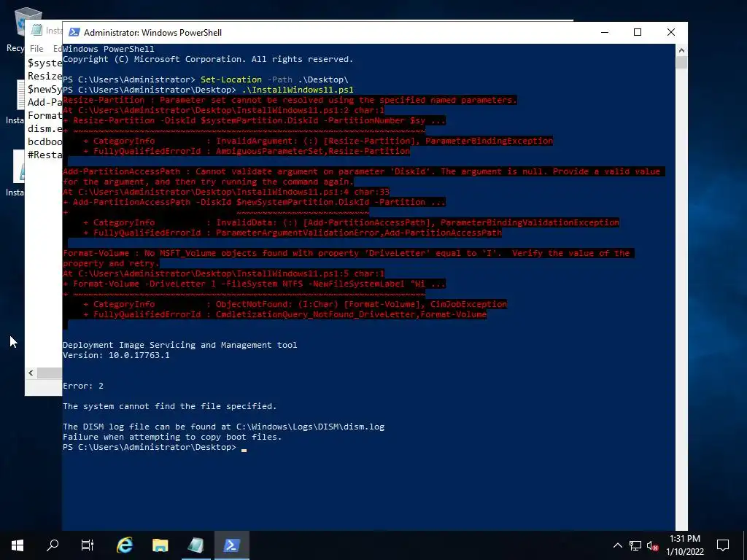Viewport: 747px width, 560px height.
Task: Click 'Error: 2' line in PowerShell
Action: point(83,386)
